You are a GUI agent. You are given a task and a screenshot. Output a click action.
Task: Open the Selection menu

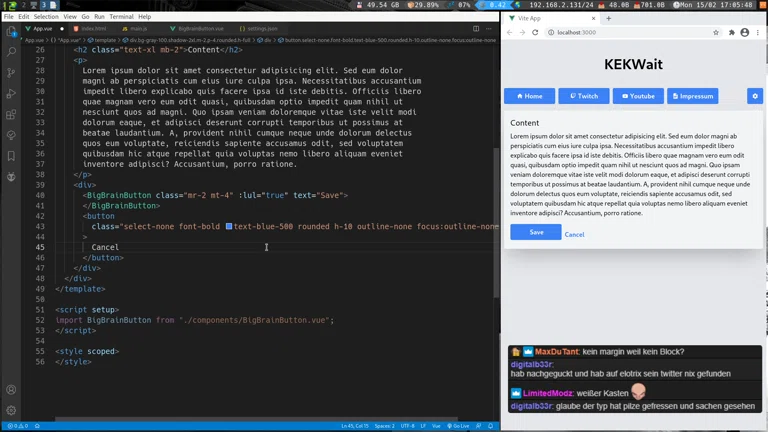[x=46, y=17]
